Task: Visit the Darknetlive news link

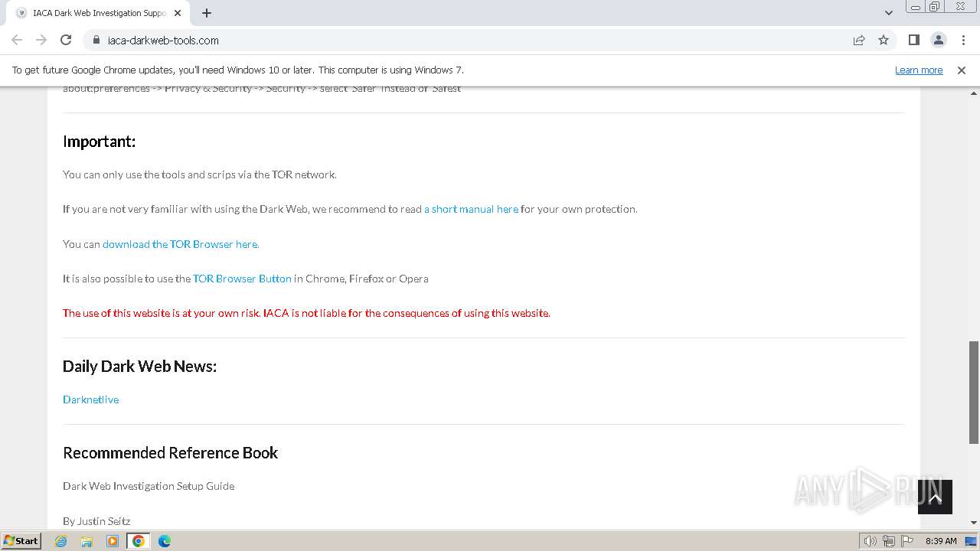Action: (90, 399)
